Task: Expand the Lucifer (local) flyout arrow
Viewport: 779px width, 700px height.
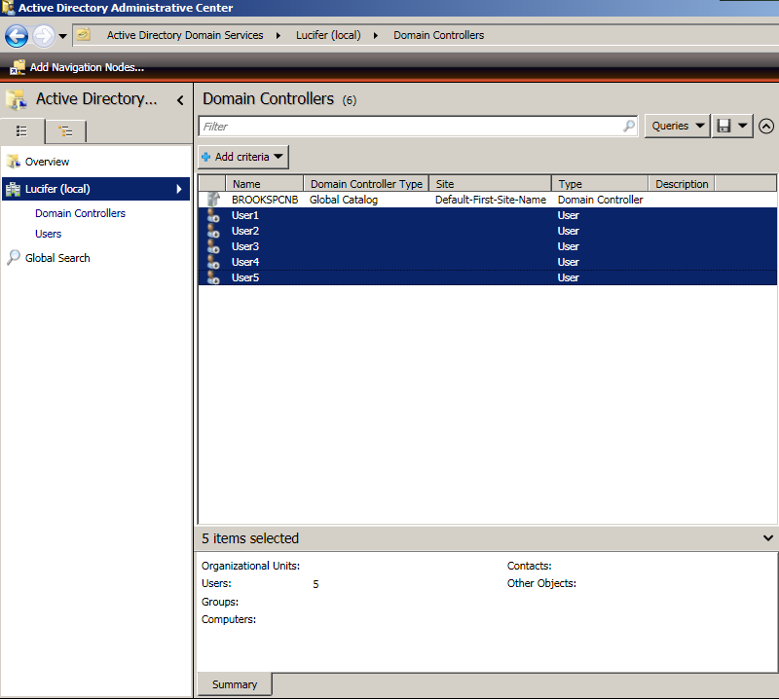Action: pos(179,189)
